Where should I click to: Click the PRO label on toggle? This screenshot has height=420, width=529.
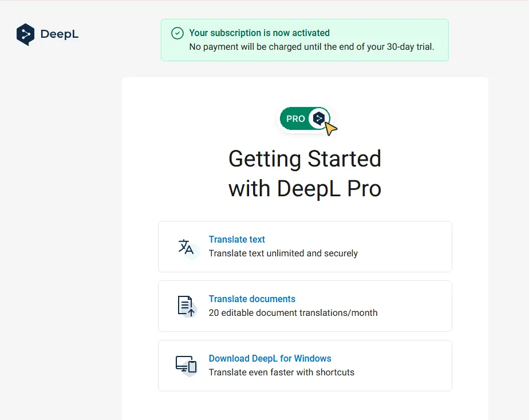tap(295, 118)
